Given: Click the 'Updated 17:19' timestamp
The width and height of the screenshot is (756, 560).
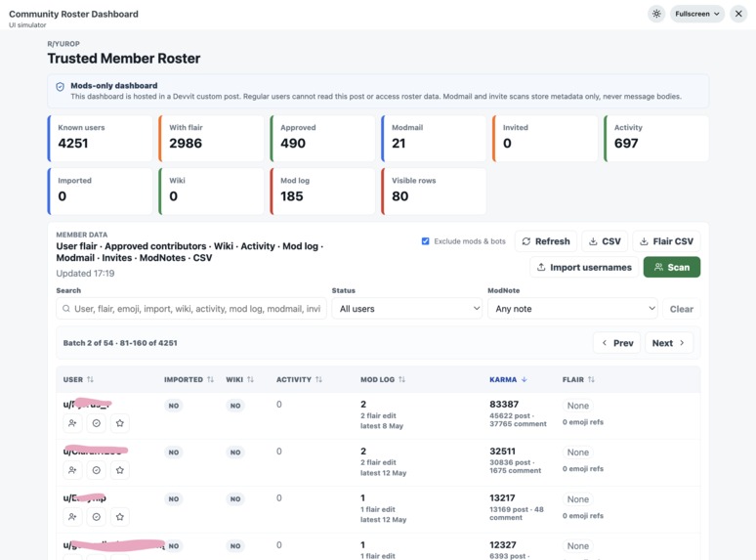Looking at the screenshot, I should point(85,274).
